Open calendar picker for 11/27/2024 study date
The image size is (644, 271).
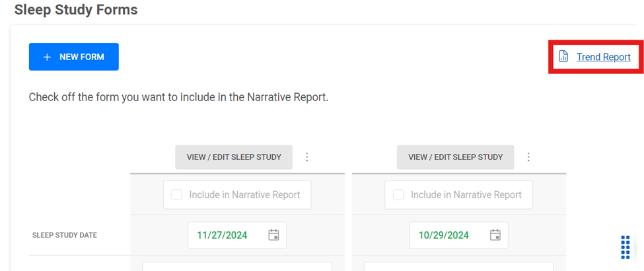coord(273,235)
